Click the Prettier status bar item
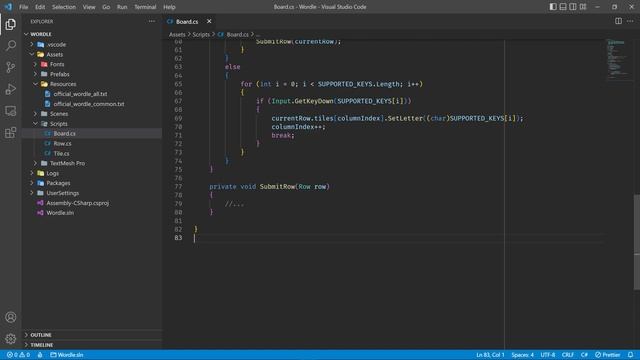The image size is (640, 360). (x=608, y=355)
